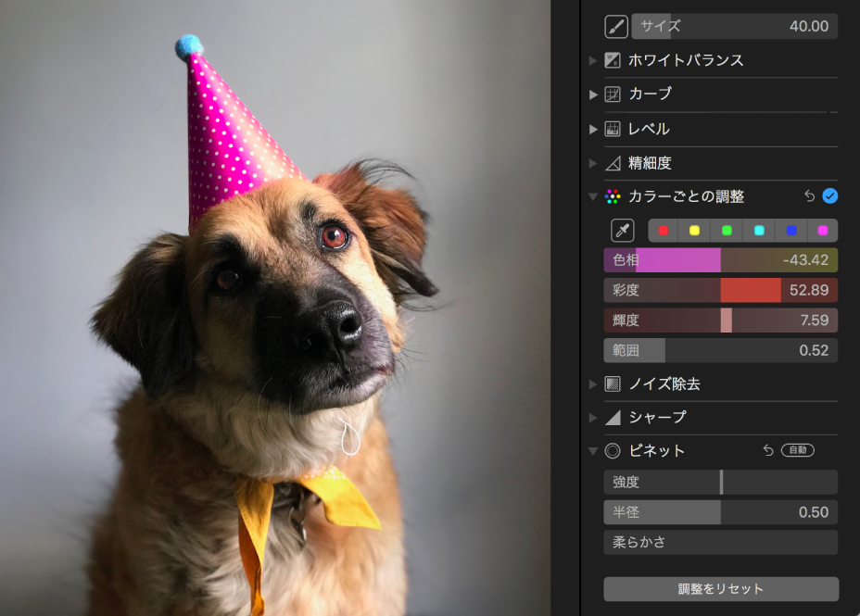Select the cyan color range button
Viewport: 860px width, 616px height.
(x=759, y=230)
